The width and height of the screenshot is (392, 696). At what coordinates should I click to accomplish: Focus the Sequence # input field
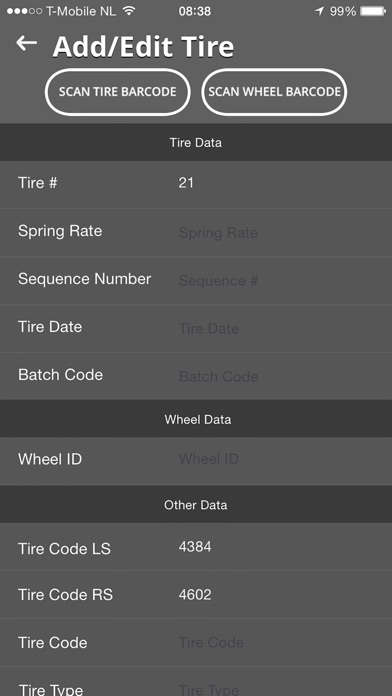click(x=280, y=281)
